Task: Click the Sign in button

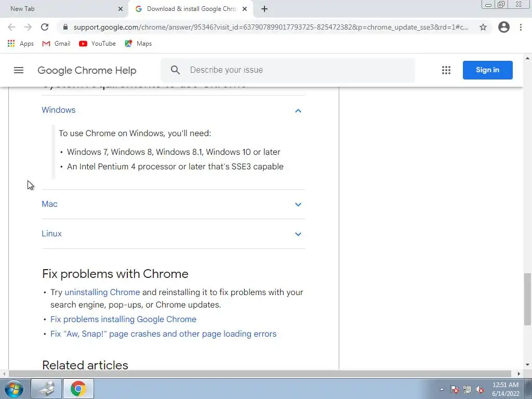Action: [487, 70]
